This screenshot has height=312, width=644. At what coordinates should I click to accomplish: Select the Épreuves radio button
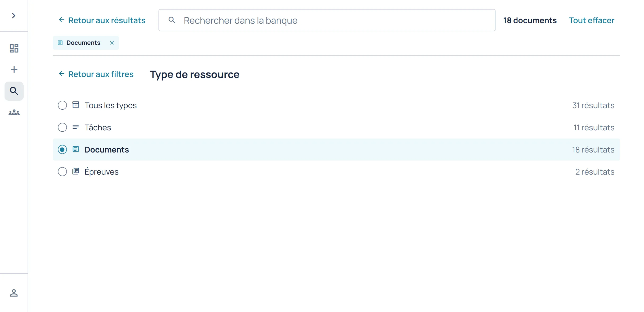pos(62,172)
